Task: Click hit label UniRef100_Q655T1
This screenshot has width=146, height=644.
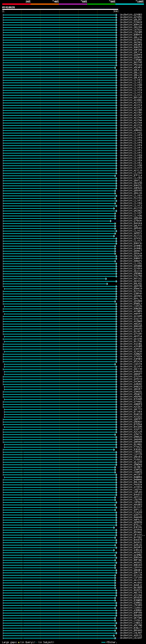Action: tap(131, 233)
